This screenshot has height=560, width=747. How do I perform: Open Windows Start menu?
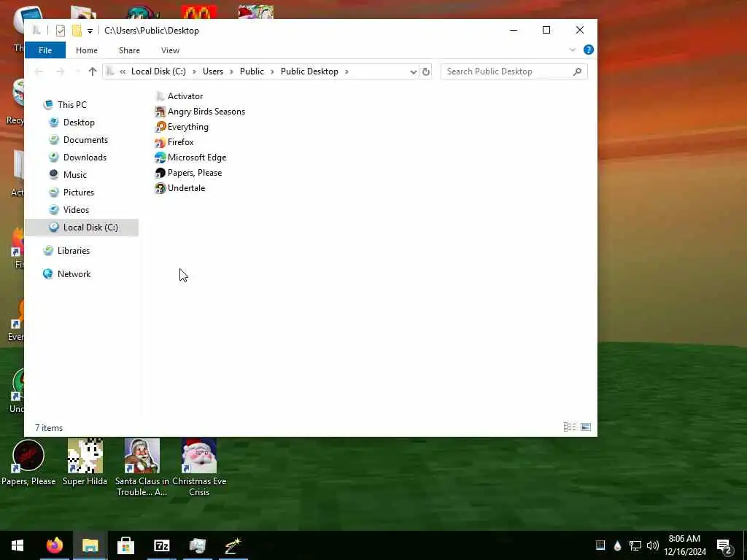tap(18, 545)
